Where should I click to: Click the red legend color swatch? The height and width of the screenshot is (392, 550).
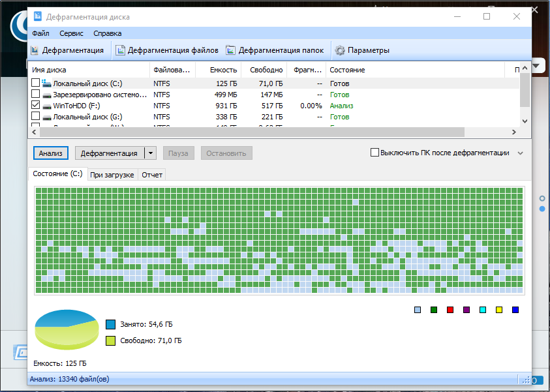(450, 310)
